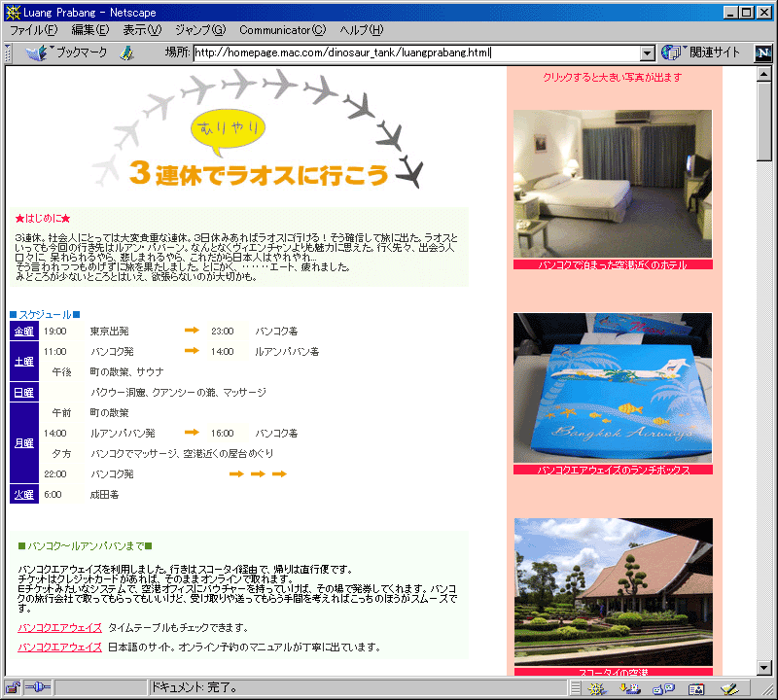Close the Netscape window
This screenshot has height=700, width=778.
coord(763,13)
